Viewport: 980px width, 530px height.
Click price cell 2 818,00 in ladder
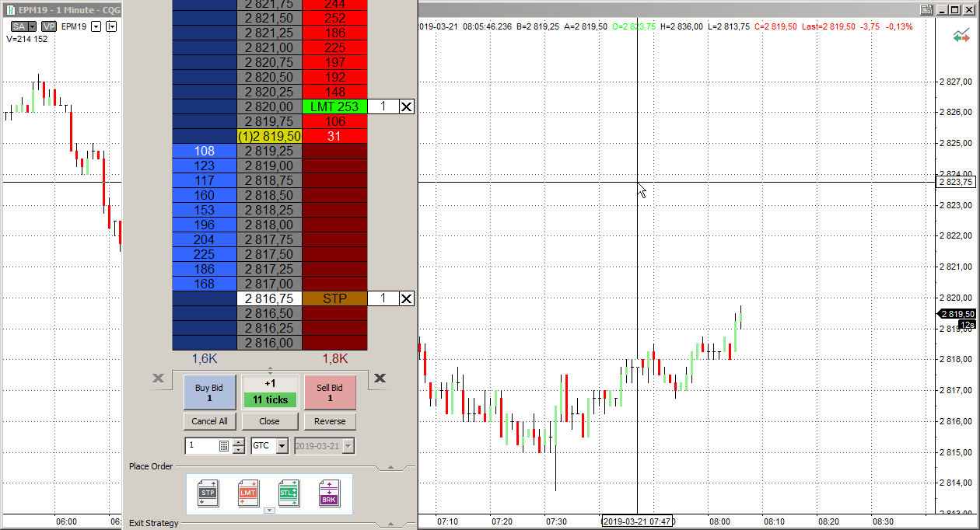pyautogui.click(x=269, y=225)
